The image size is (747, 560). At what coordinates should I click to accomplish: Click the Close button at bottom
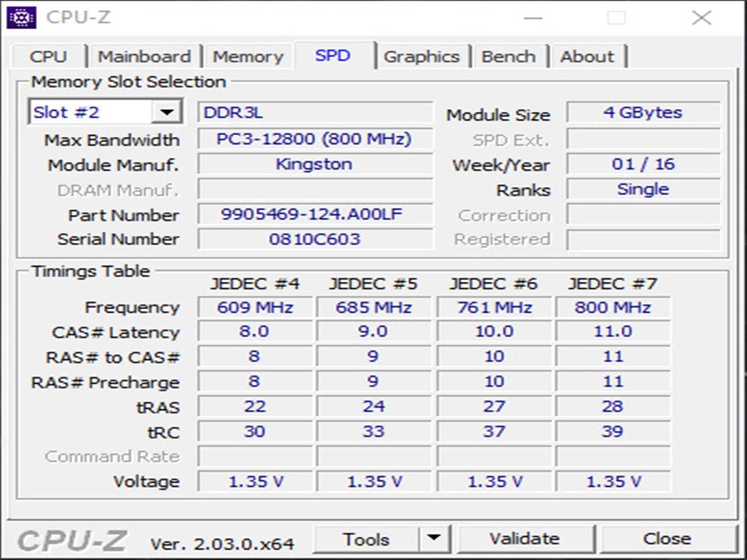(x=668, y=539)
